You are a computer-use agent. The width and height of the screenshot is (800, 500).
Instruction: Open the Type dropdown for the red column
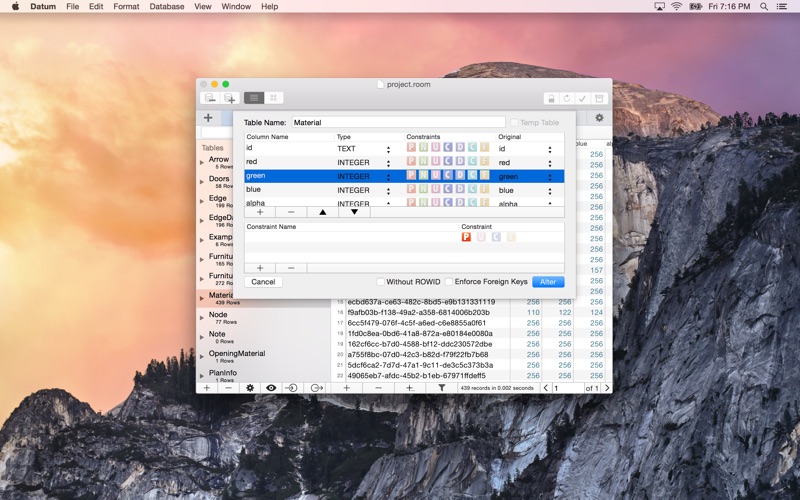point(388,162)
